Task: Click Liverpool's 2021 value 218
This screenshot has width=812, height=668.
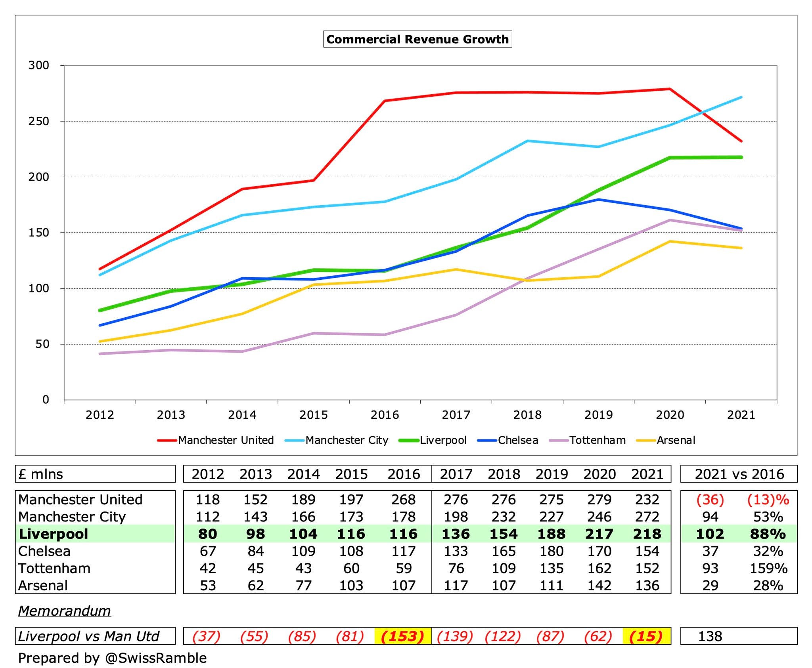Action: tap(647, 534)
